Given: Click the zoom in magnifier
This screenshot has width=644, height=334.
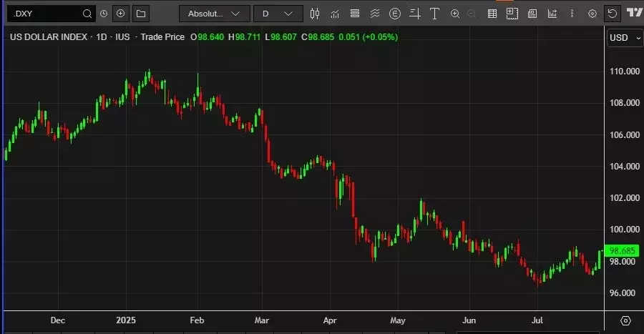Looking at the screenshot, I should (455, 14).
